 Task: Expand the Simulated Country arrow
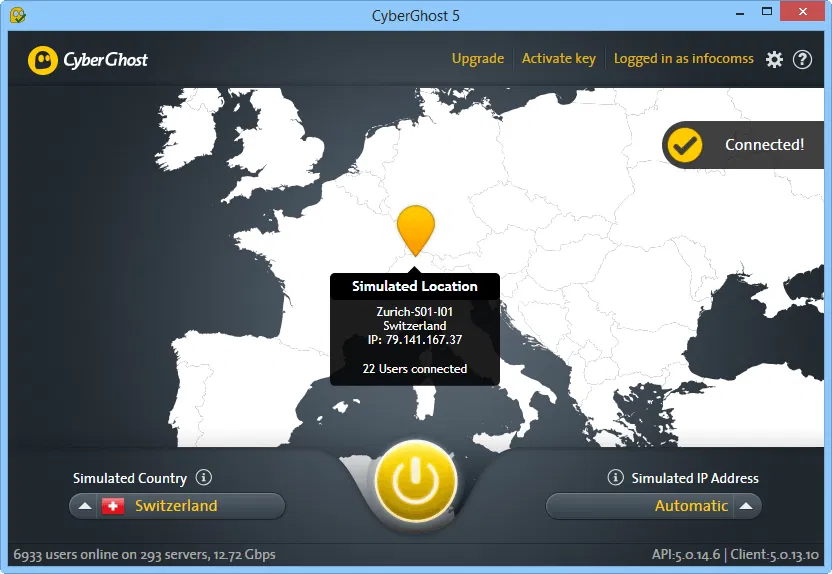[84, 506]
